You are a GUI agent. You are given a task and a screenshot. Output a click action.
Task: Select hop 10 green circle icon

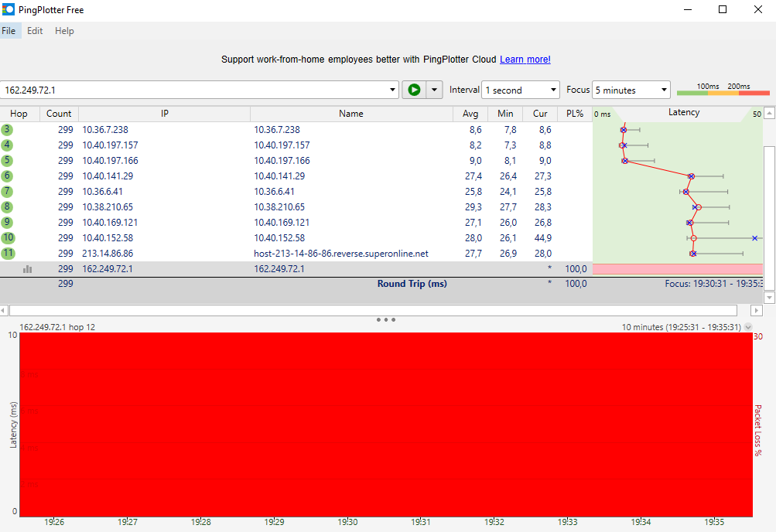click(8, 238)
